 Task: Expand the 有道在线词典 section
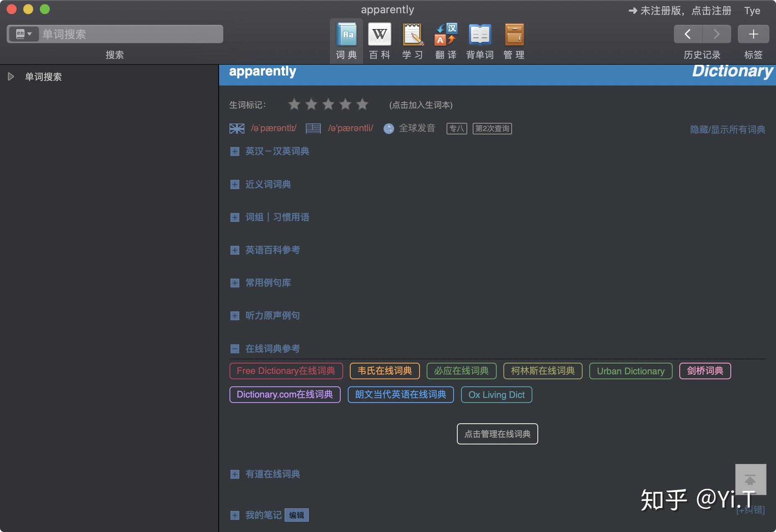(235, 474)
